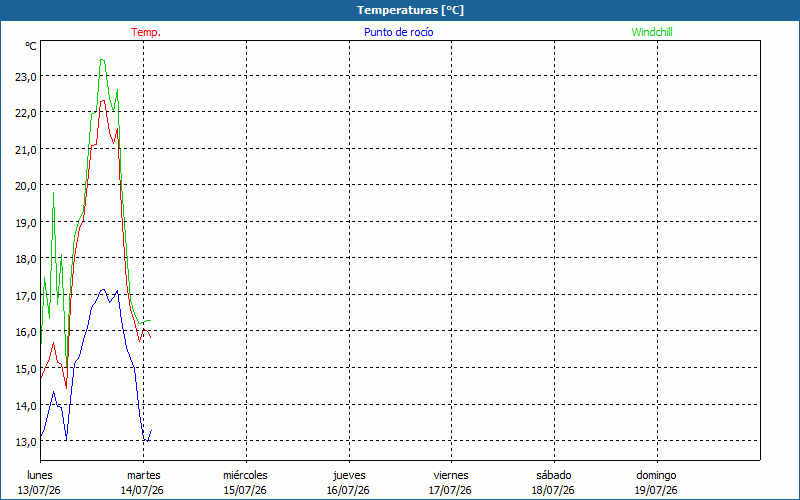Click the '13,0' y-axis value

26,442
